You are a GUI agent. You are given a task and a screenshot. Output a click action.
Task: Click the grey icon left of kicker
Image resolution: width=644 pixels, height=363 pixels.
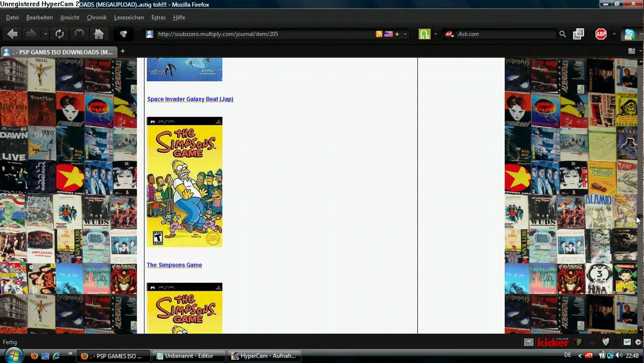coord(528,342)
